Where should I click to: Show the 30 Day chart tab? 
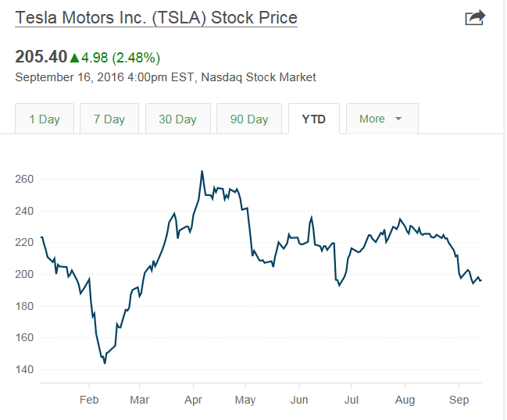point(177,119)
